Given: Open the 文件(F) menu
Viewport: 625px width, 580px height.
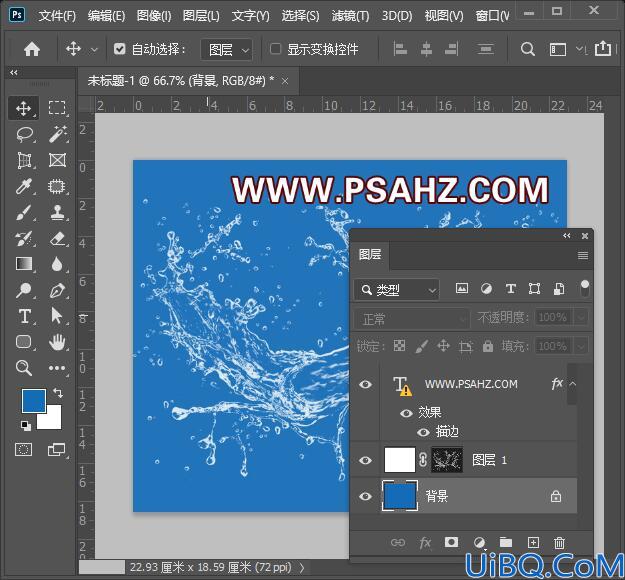Looking at the screenshot, I should (57, 16).
